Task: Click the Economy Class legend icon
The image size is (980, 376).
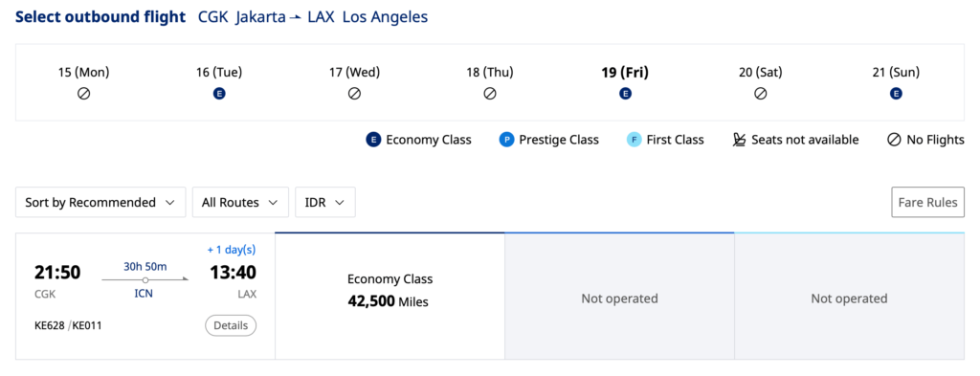Action: pos(373,140)
